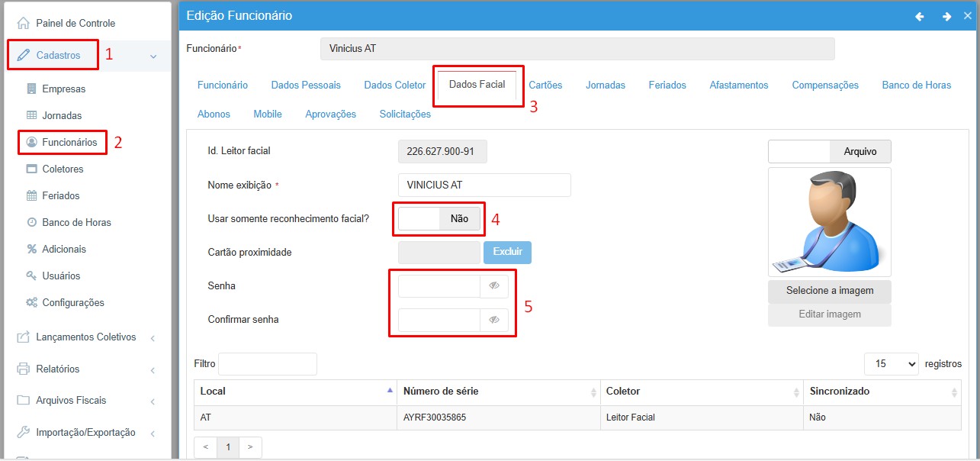The height and width of the screenshot is (461, 980).
Task: Click the Painel de Controle home icon
Action: coord(23,23)
